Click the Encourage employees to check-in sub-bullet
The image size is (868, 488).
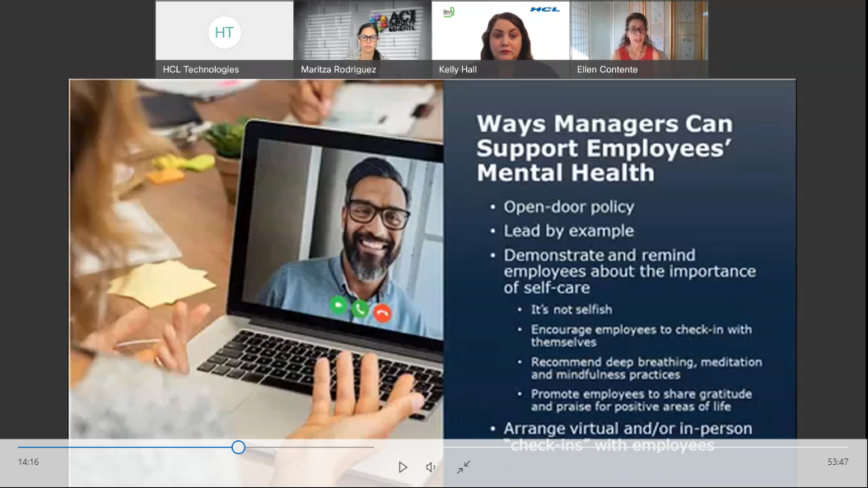coord(641,335)
